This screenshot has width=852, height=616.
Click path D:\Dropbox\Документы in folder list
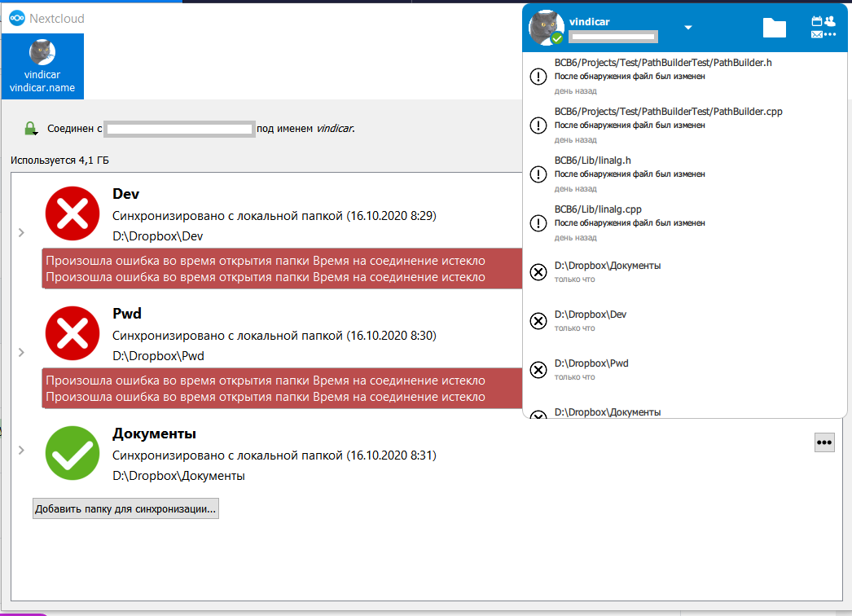(x=178, y=476)
